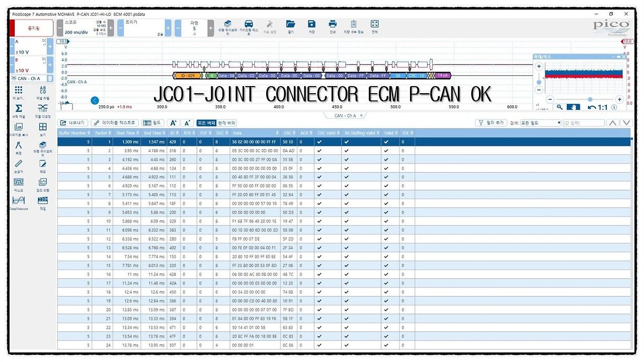Click the blue back arrow on graph

(95, 101)
